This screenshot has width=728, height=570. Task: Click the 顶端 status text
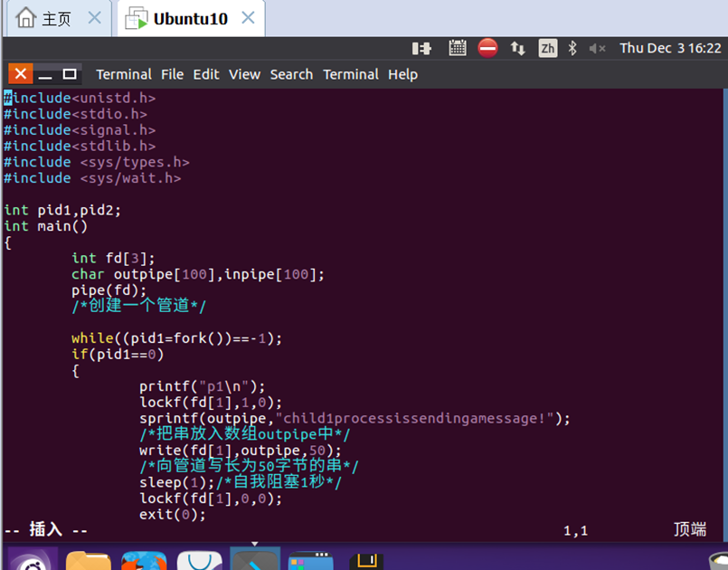[690, 529]
